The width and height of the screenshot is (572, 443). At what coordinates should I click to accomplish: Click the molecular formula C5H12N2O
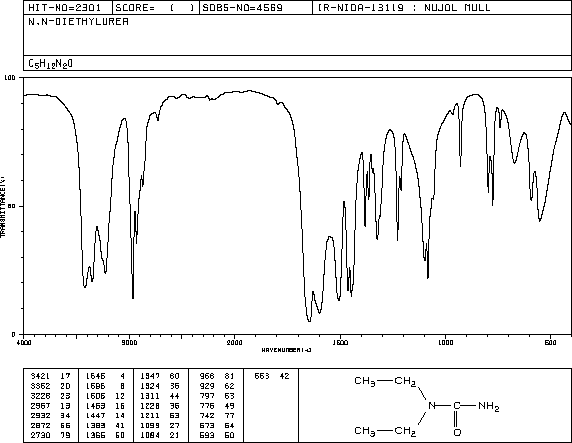click(50, 64)
